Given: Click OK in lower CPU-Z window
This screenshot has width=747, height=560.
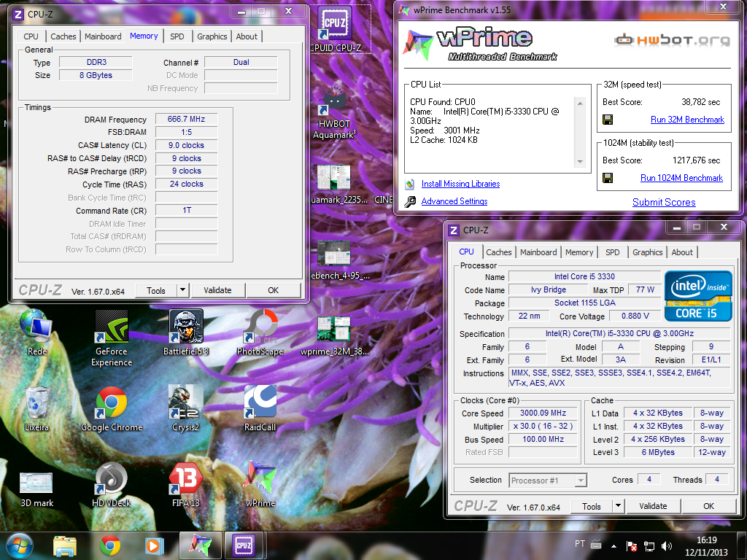Looking at the screenshot, I should (709, 506).
